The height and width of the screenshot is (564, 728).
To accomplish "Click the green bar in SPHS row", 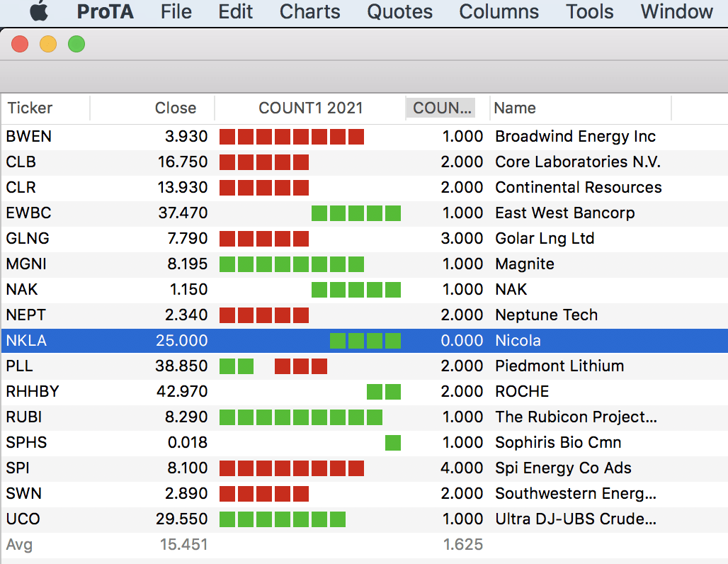I will [392, 443].
